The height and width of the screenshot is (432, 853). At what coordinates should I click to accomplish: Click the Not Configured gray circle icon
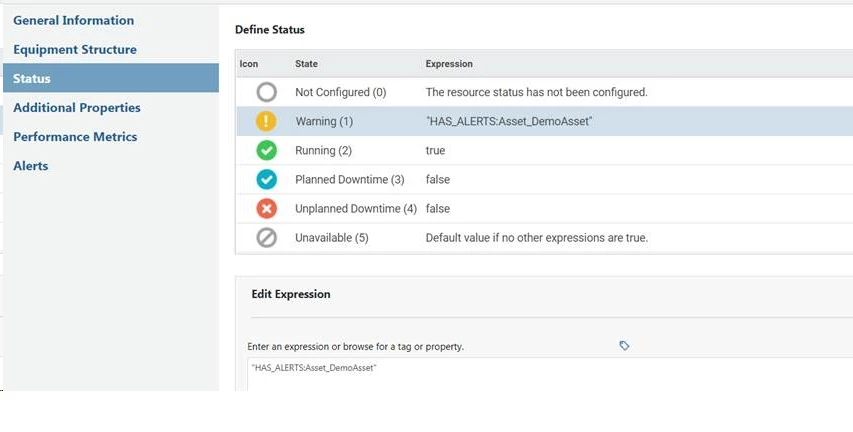pos(266,92)
